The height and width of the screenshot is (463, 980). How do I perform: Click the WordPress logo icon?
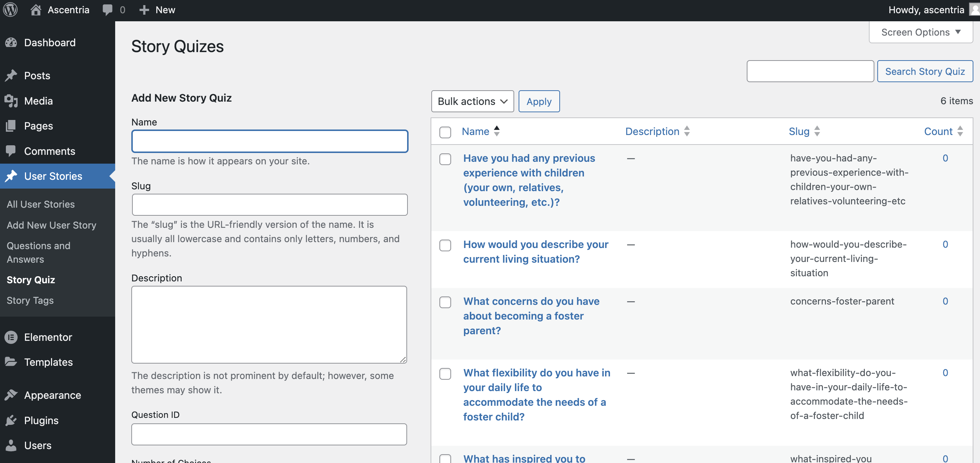click(10, 10)
